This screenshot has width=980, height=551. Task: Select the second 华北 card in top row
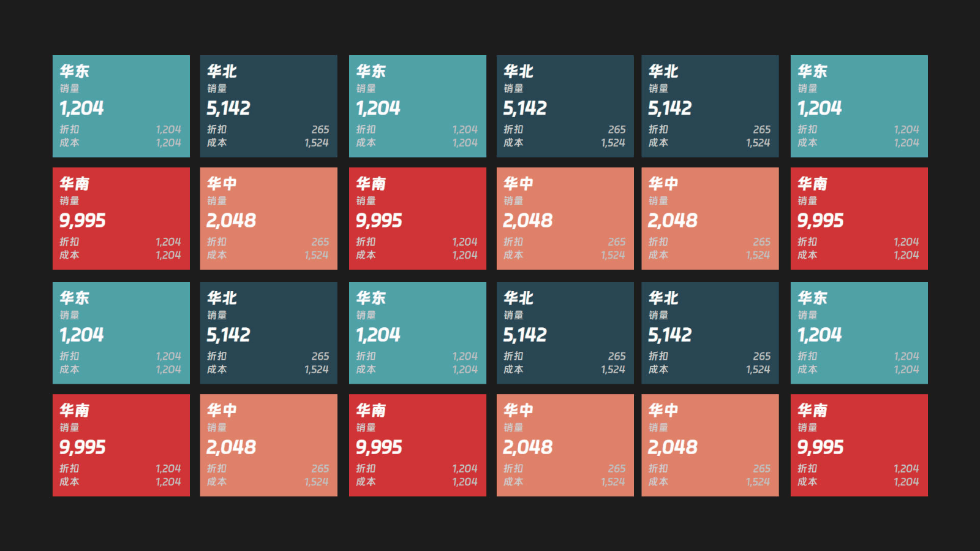[565, 106]
